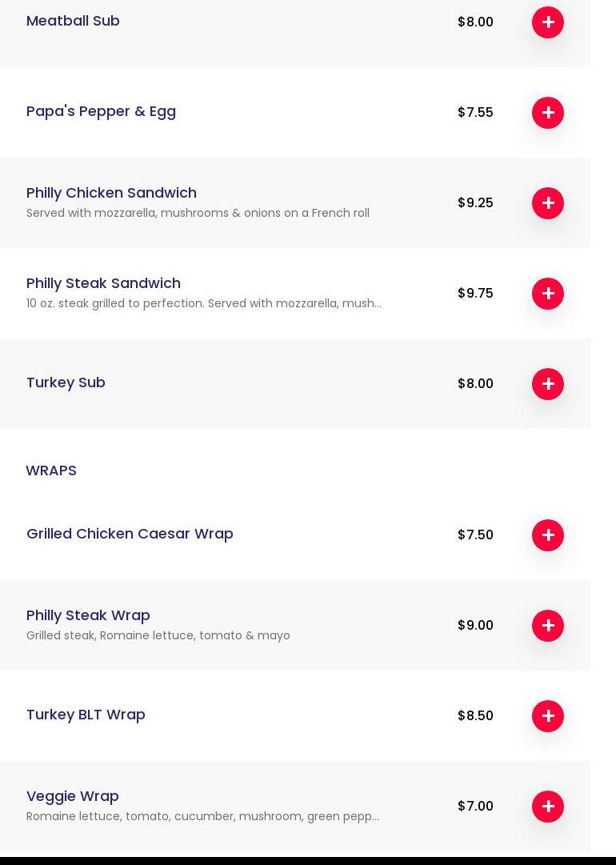Expand truncated Philly Steak Sandwich description

click(x=203, y=303)
